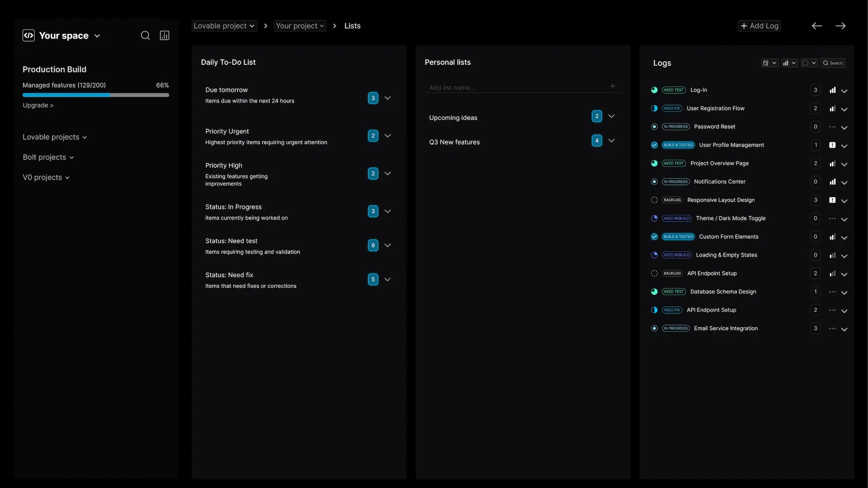Click the back arrow navigation icon
The width and height of the screenshot is (868, 488).
817,26
